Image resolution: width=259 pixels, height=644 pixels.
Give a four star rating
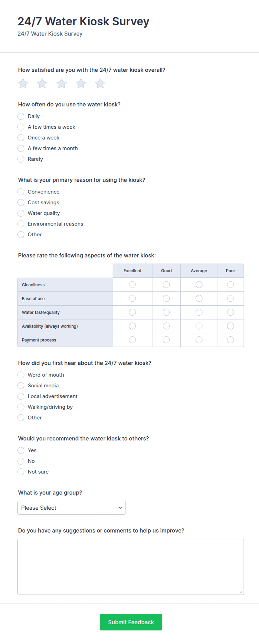click(x=81, y=83)
